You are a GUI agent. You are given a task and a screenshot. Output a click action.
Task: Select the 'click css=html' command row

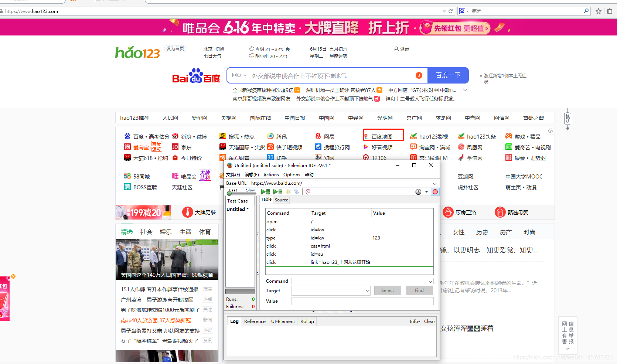point(349,246)
